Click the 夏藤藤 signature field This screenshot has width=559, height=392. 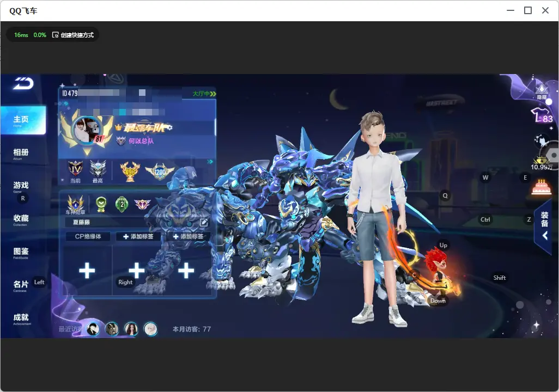137,222
